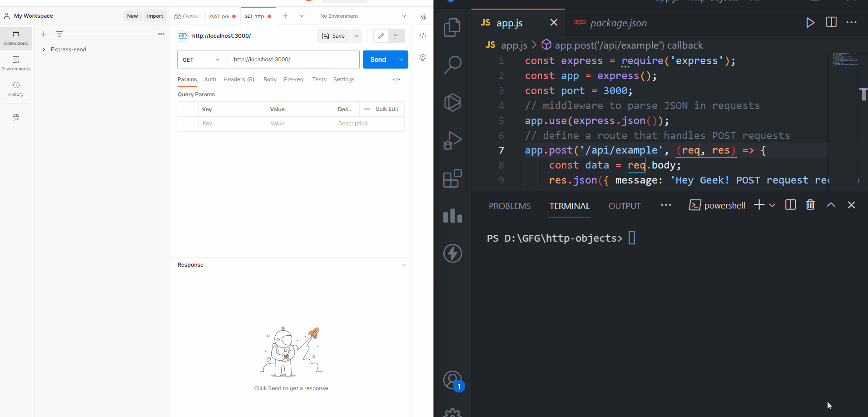Open VS Code Accounts icon
The width and height of the screenshot is (868, 417).
click(x=453, y=381)
